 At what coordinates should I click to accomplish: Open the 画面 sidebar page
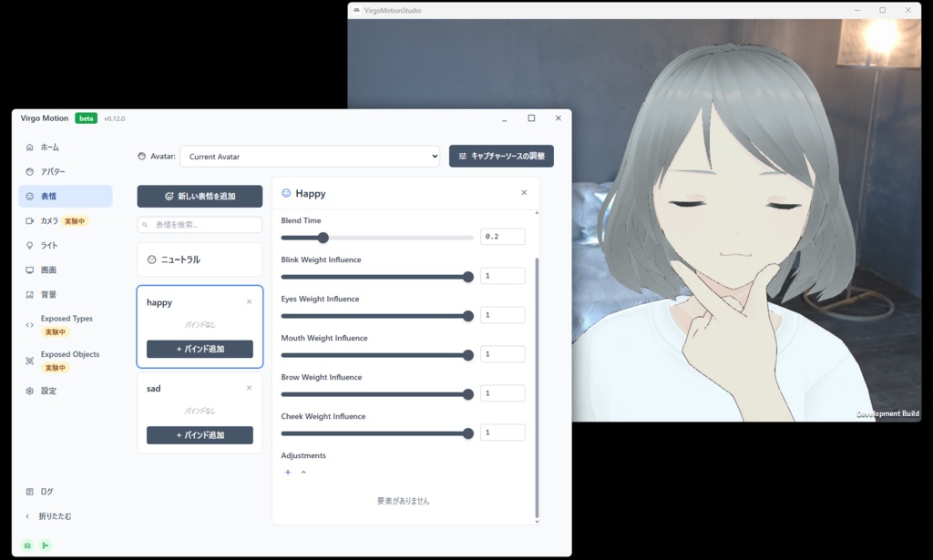click(66, 270)
